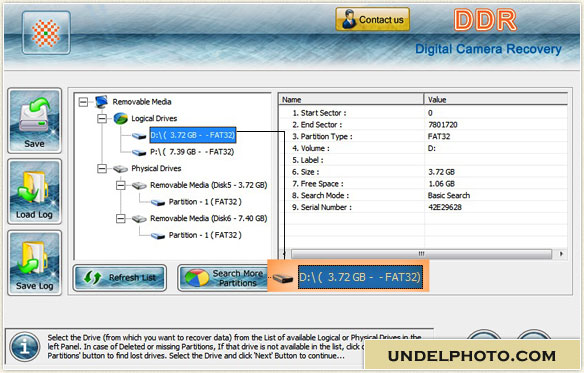Click the orange checkered logo icon
This screenshot has height=373, width=584.
click(x=46, y=33)
